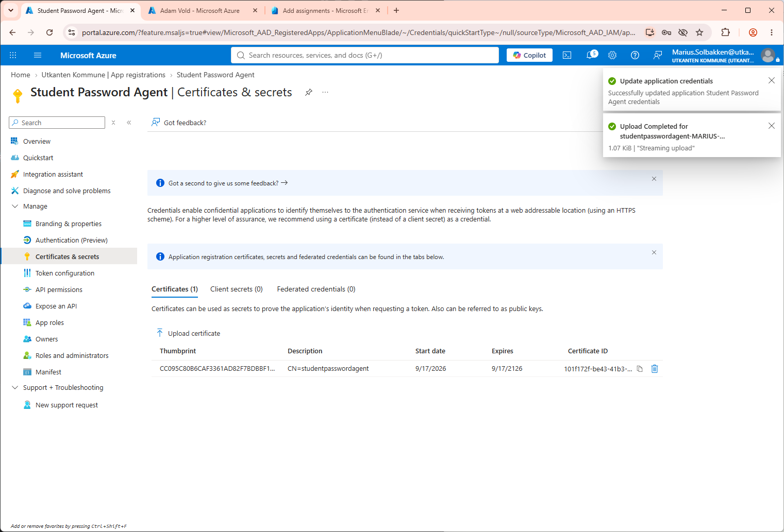Screen dimensions: 784x532
Task: Click the Copilot button
Action: [x=529, y=55]
